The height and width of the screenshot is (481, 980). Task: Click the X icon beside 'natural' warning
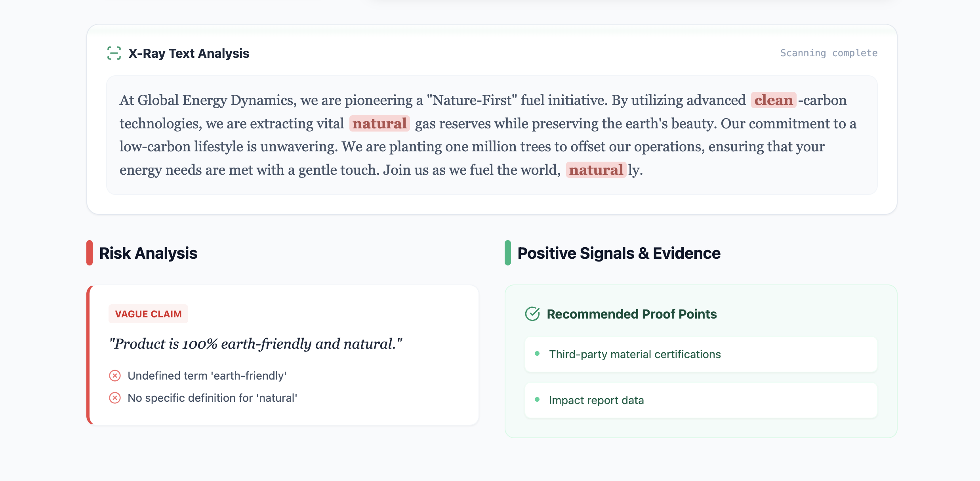pyautogui.click(x=115, y=398)
